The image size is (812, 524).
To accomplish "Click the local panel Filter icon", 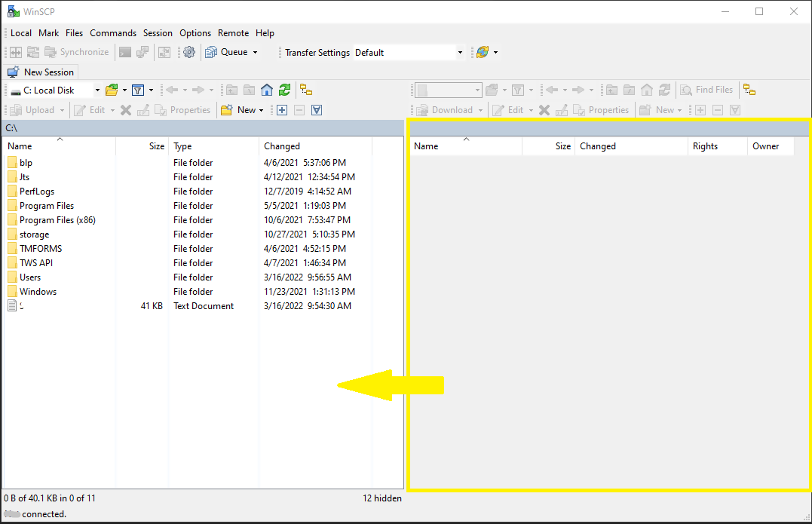I will pos(138,90).
